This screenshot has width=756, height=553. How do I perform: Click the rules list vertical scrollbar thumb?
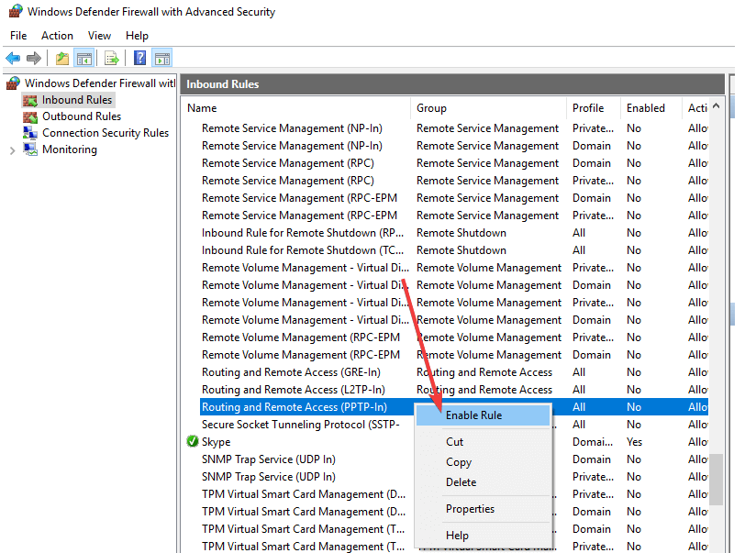(x=716, y=480)
